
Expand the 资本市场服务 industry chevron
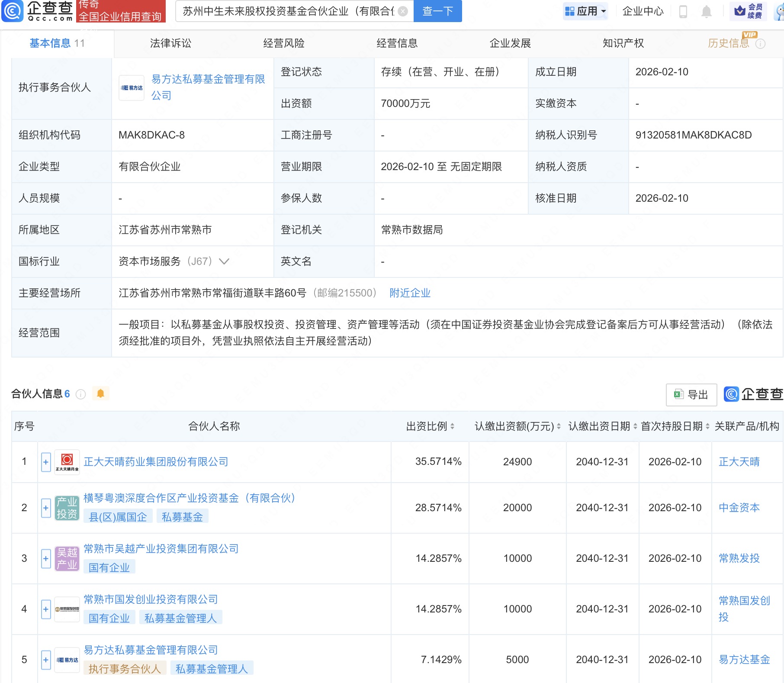(224, 261)
